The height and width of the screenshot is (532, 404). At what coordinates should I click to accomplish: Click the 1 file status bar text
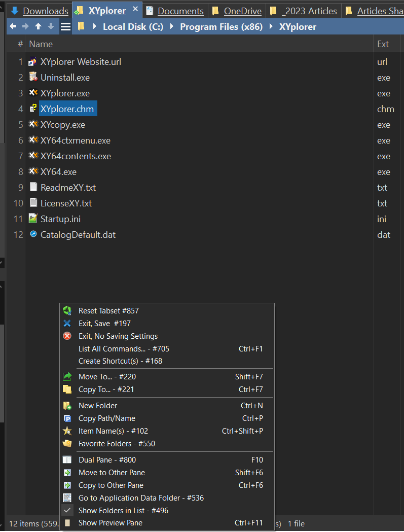[296, 523]
